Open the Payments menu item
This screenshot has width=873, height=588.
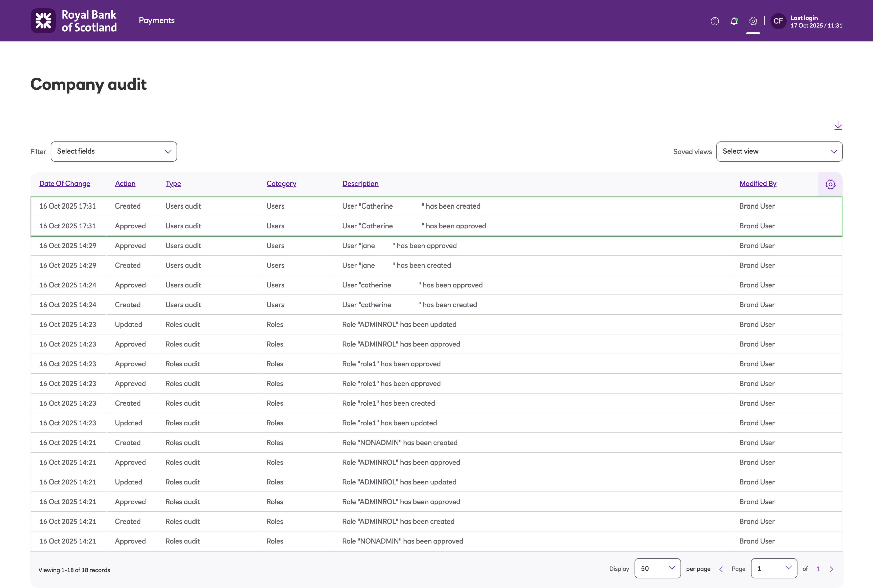click(156, 20)
